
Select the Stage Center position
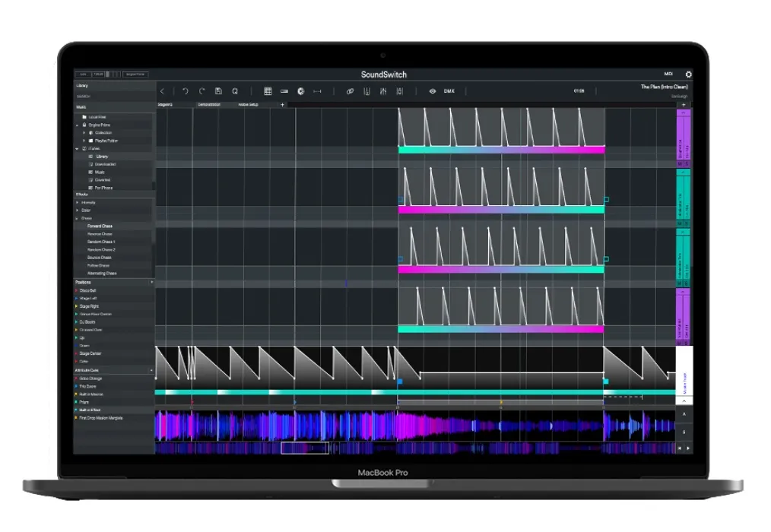[90, 353]
